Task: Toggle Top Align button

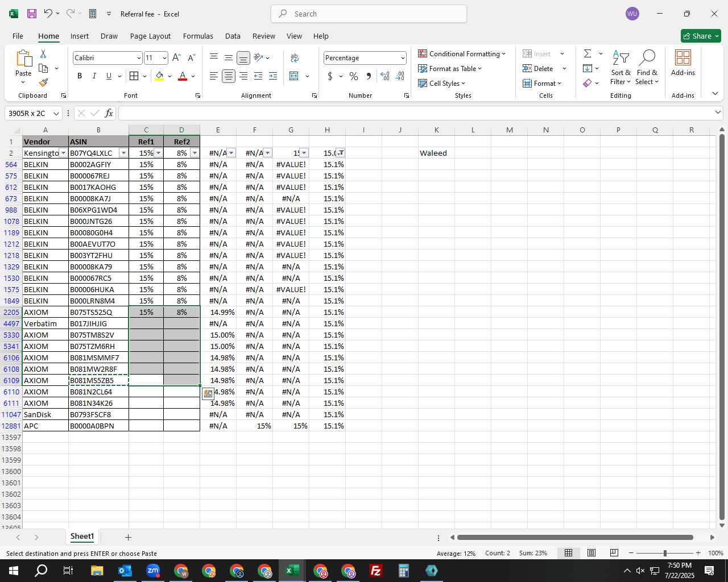Action: click(x=213, y=58)
